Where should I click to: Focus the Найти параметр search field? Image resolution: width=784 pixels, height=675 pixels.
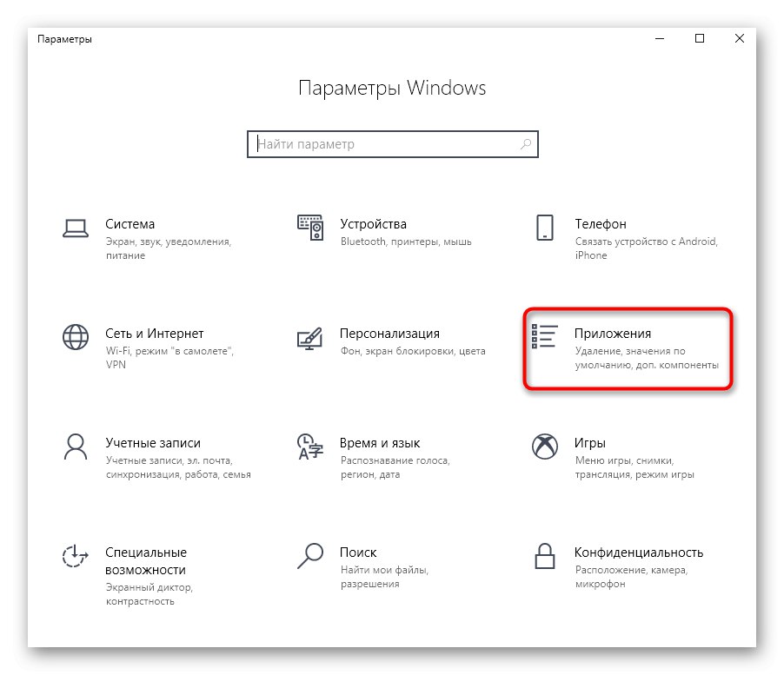tap(393, 144)
